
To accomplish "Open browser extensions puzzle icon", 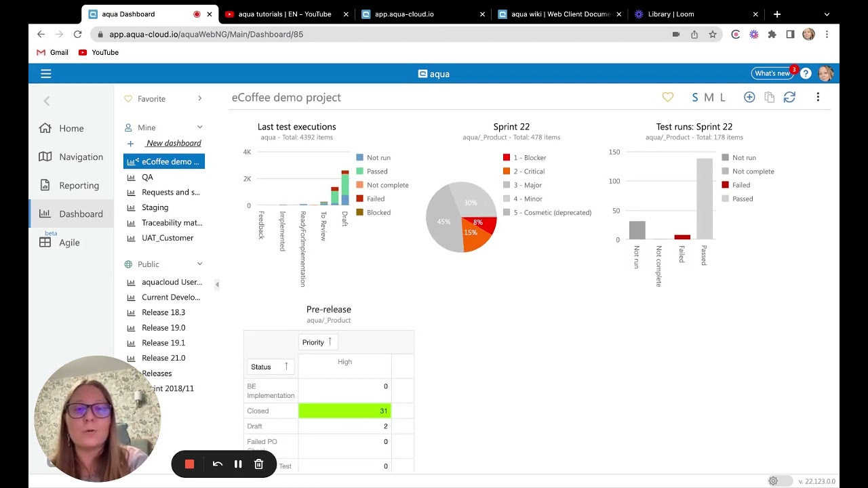I will 772,34.
